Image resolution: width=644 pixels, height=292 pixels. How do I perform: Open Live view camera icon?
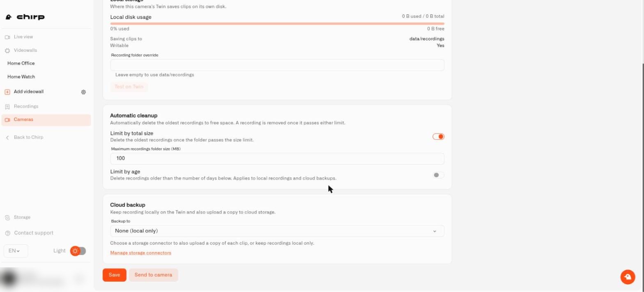tap(7, 37)
